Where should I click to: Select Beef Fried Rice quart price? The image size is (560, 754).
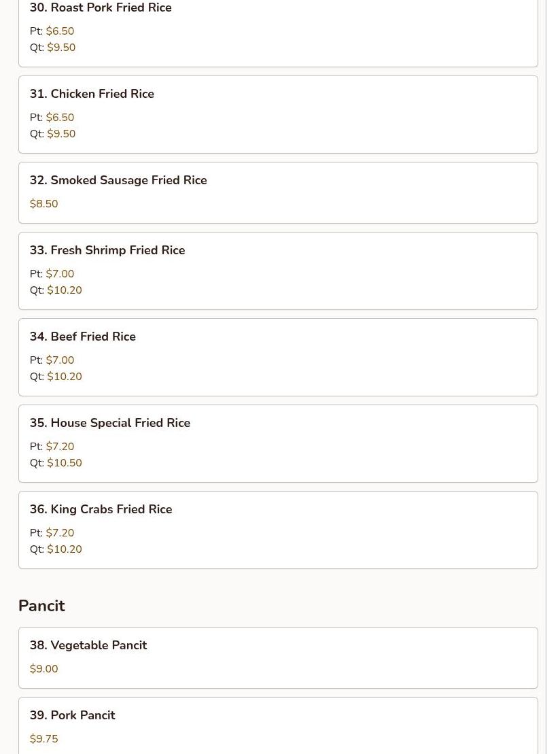coord(65,377)
